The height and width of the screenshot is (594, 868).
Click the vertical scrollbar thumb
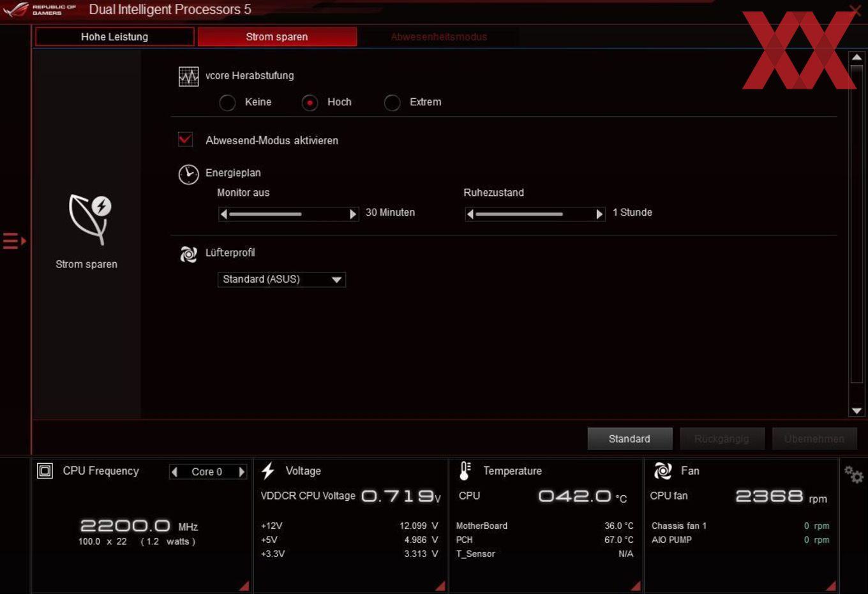point(857,223)
